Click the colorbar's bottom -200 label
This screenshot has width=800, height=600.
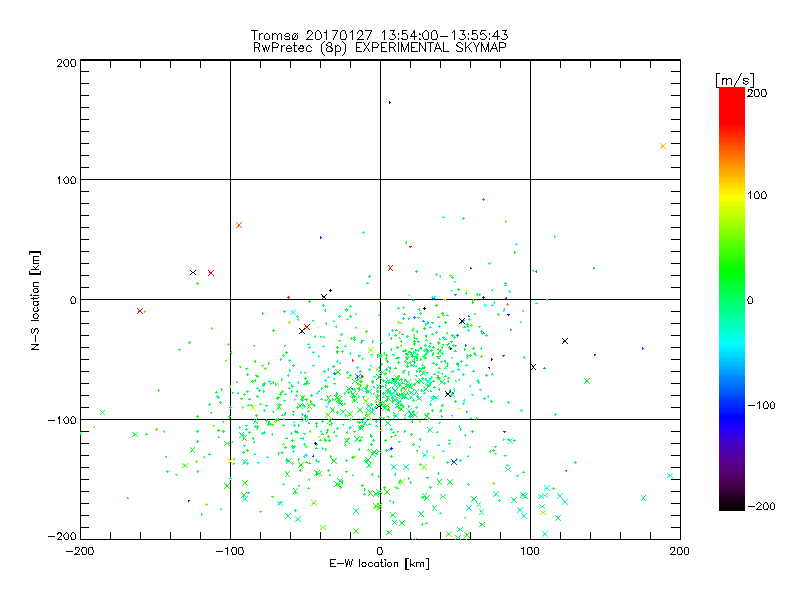[761, 506]
